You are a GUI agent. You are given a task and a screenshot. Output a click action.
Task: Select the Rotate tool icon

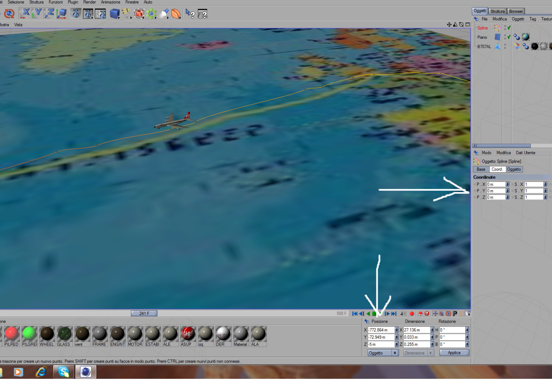pyautogui.click(x=9, y=14)
